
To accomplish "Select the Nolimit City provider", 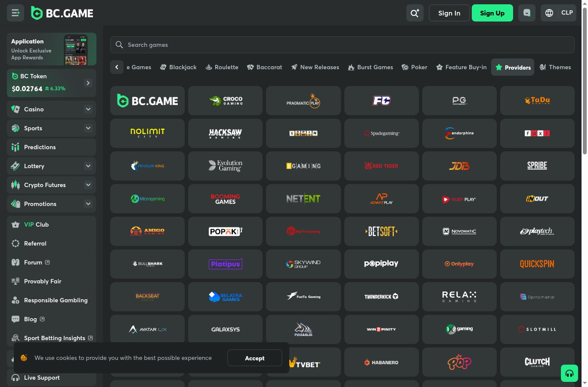I will (147, 133).
